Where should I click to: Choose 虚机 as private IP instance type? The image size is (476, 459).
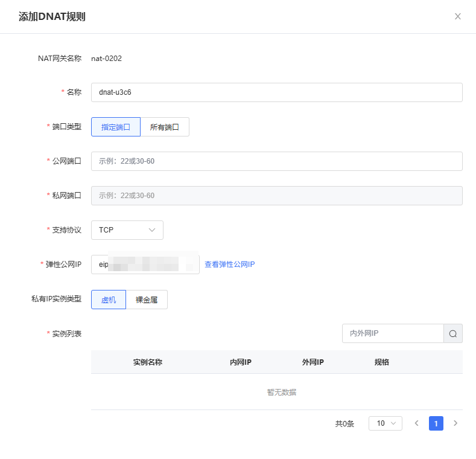click(x=109, y=300)
